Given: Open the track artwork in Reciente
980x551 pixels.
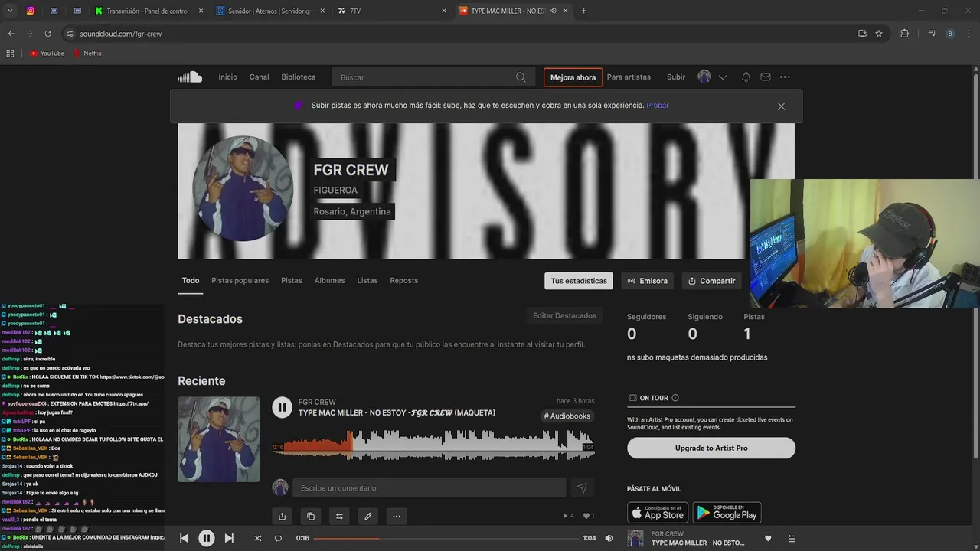Looking at the screenshot, I should [219, 439].
